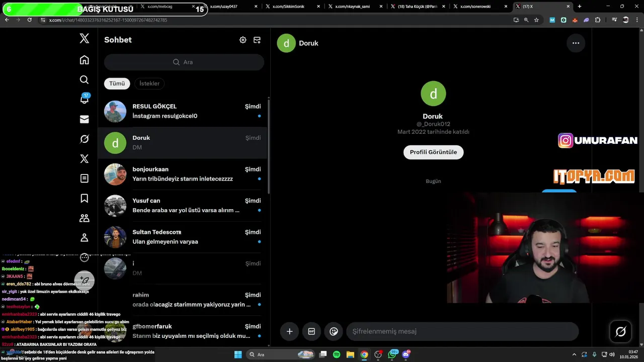Open rahim conversation
This screenshot has height=362, width=644.
(x=183, y=300)
